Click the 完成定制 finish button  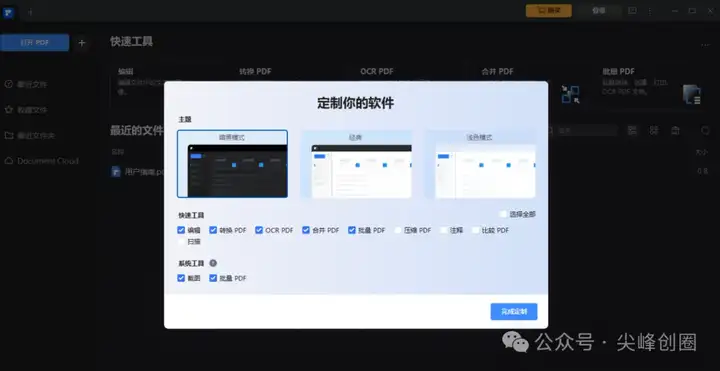click(513, 312)
